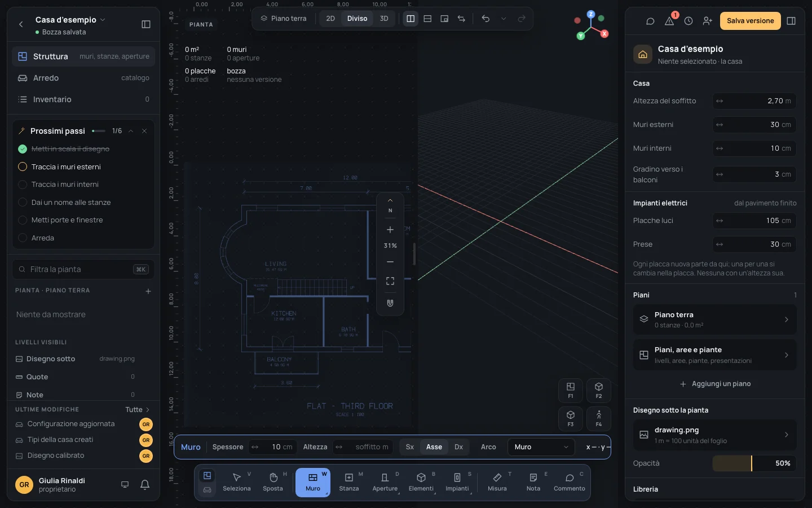This screenshot has height=508, width=812.
Task: Open the Muro type dropdown
Action: pyautogui.click(x=541, y=447)
